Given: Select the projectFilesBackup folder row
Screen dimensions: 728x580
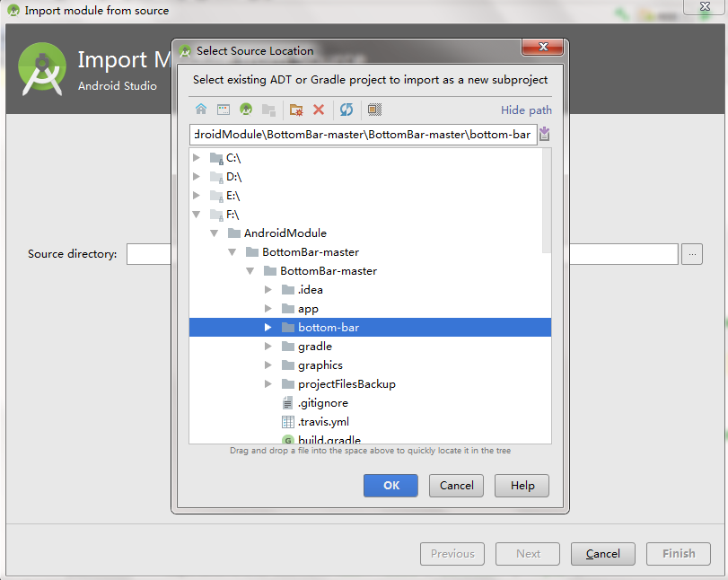Looking at the screenshot, I should (x=370, y=383).
